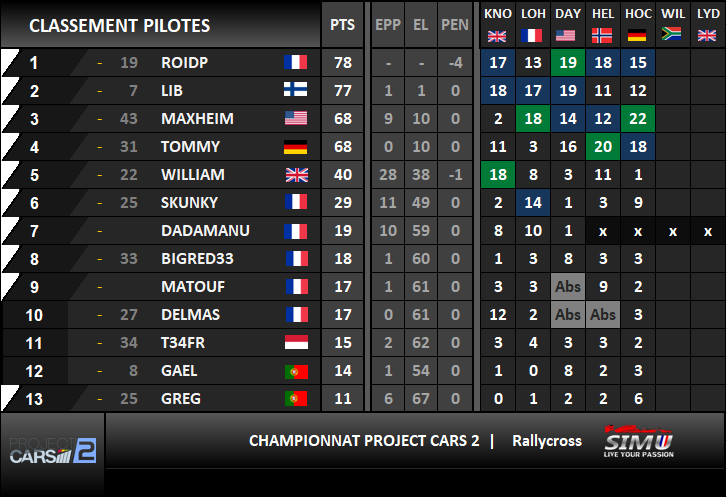727x497 pixels.
Task: Click the German flag under HOC
Action: click(637, 35)
